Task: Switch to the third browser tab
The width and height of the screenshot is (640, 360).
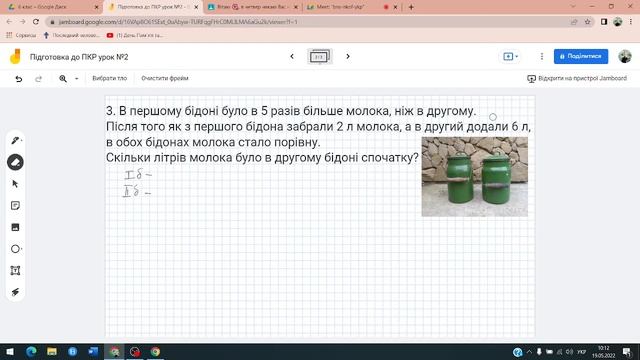Action: tap(252, 7)
